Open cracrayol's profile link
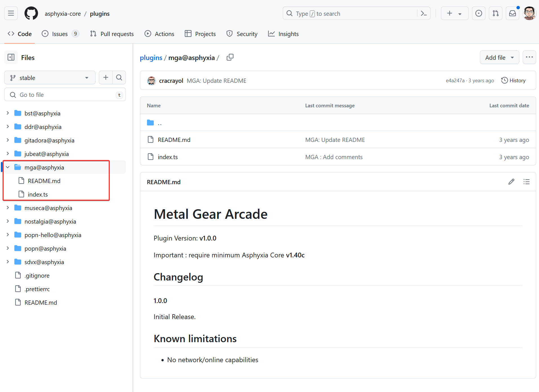 click(x=171, y=81)
